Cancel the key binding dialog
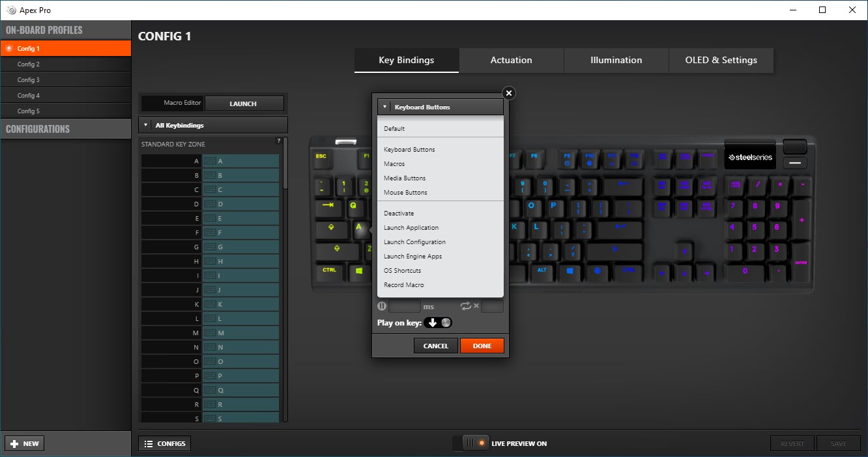This screenshot has width=868, height=457. pos(435,346)
